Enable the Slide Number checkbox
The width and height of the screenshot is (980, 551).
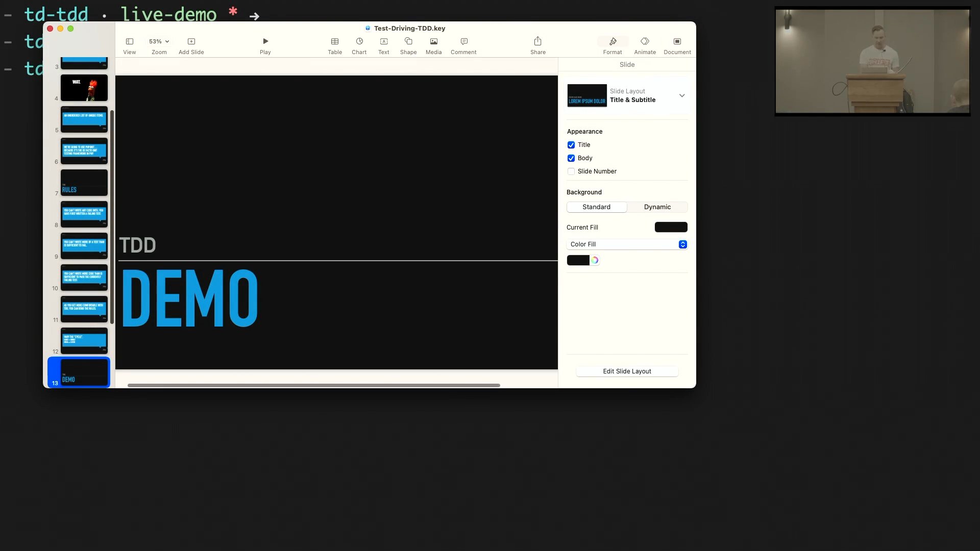(x=571, y=171)
